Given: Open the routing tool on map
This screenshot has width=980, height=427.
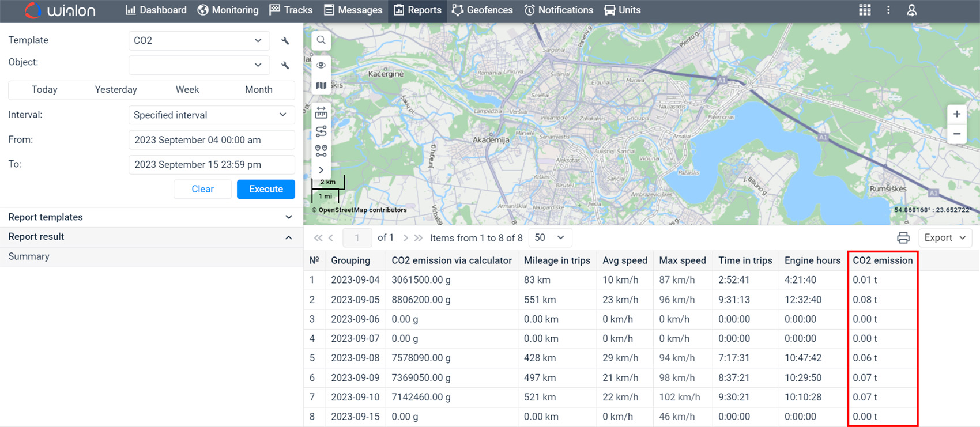Looking at the screenshot, I should coord(321,131).
